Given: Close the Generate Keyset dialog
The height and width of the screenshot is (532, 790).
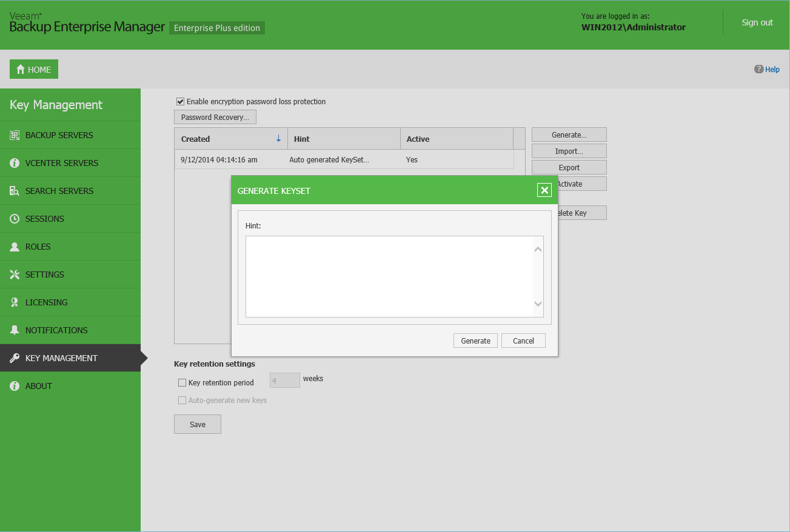Looking at the screenshot, I should (x=544, y=190).
